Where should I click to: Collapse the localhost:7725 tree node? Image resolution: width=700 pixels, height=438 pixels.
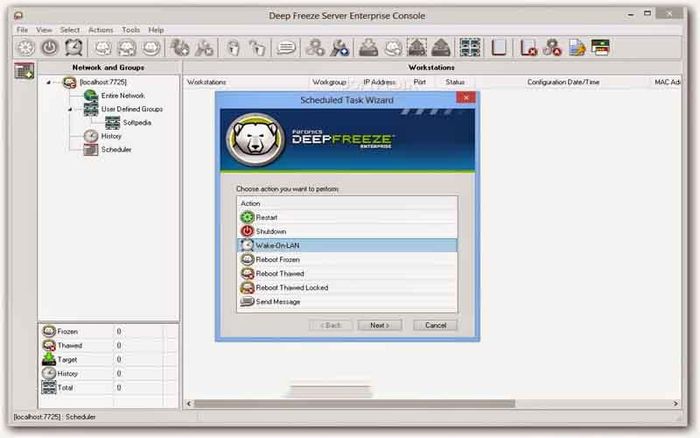point(48,83)
